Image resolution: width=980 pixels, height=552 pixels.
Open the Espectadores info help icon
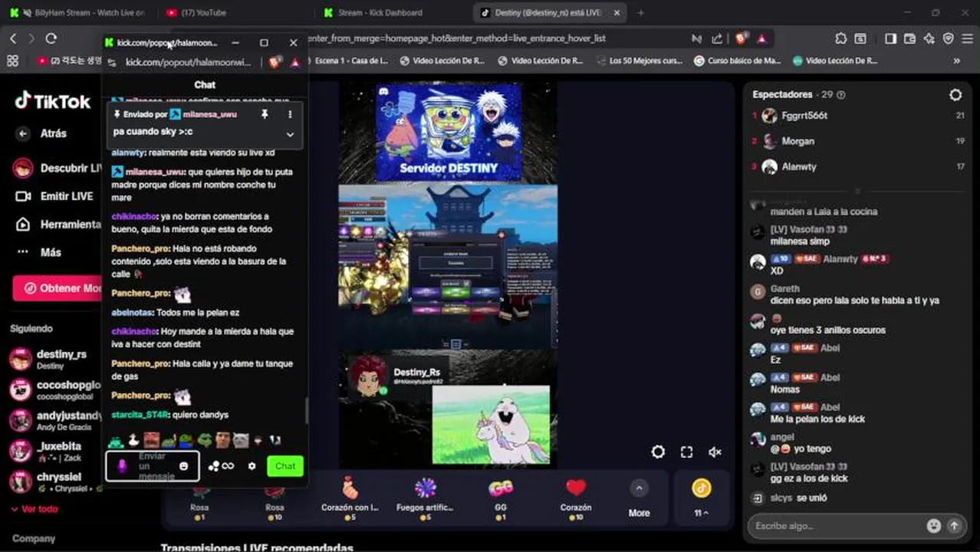tap(841, 95)
